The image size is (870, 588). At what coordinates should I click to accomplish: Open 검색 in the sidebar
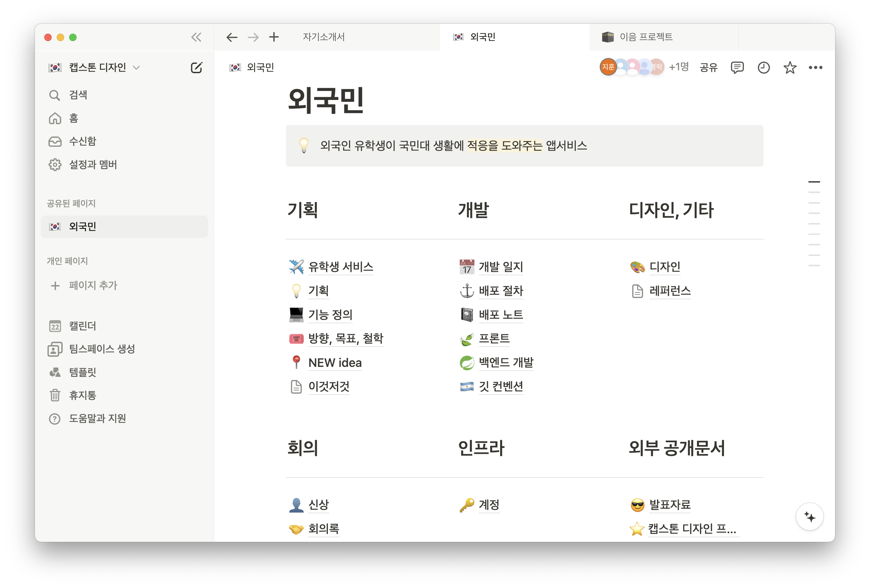[124, 95]
